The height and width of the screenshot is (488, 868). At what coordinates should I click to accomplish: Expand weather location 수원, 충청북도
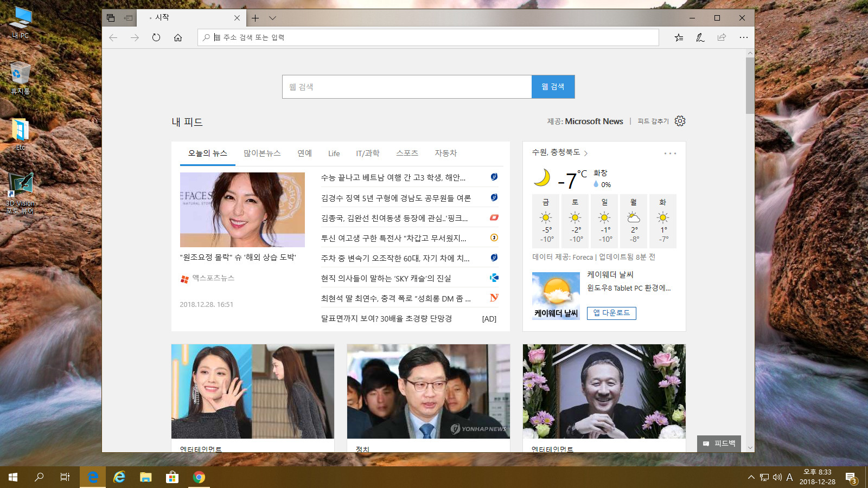point(560,152)
